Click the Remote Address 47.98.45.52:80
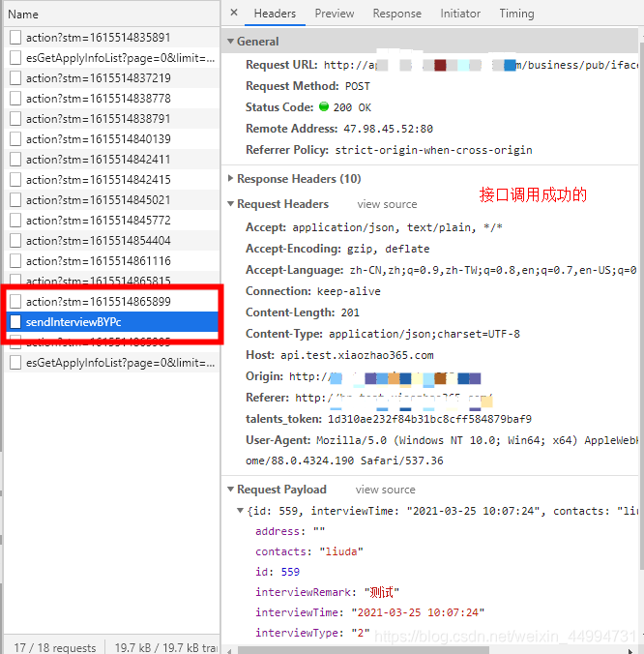 click(x=388, y=129)
